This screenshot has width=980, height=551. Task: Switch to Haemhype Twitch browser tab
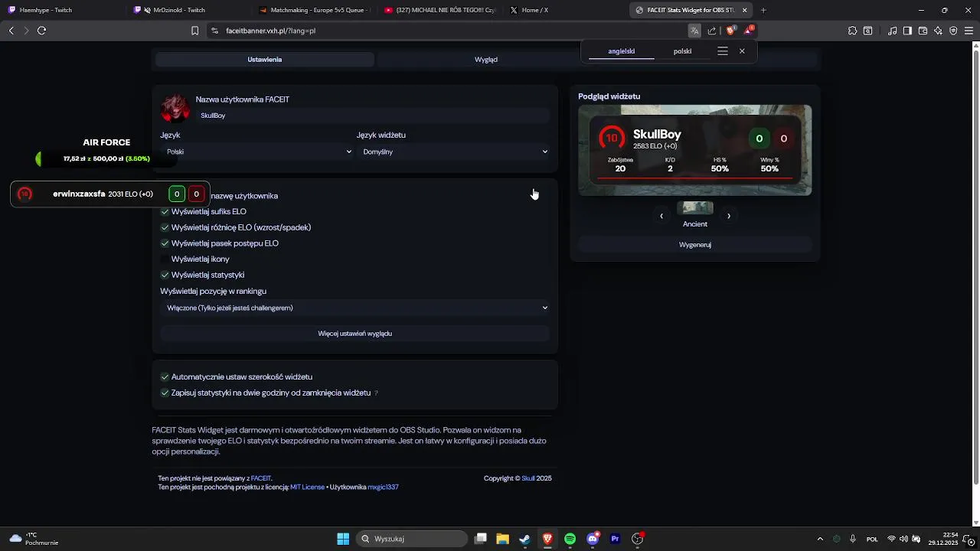point(61,10)
